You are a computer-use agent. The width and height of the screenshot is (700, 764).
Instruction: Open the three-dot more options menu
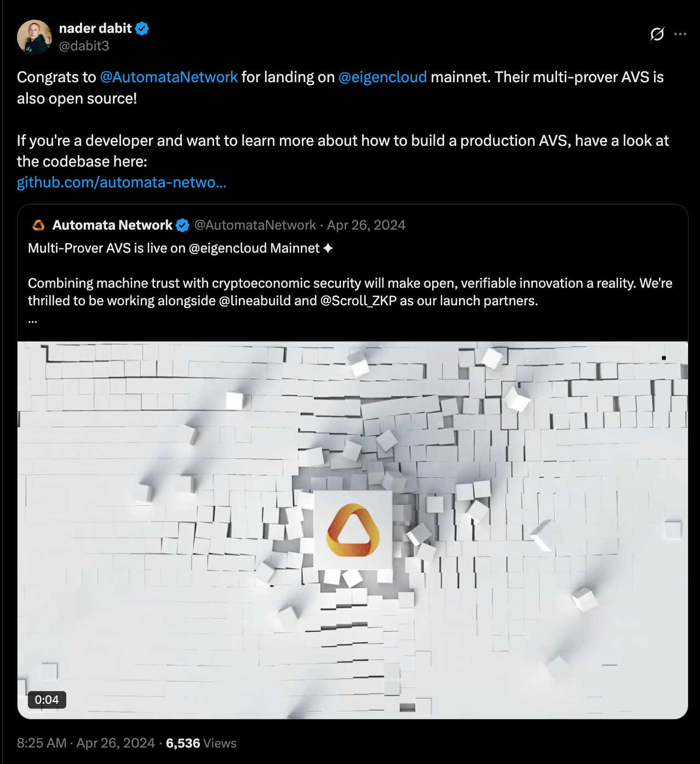click(680, 34)
